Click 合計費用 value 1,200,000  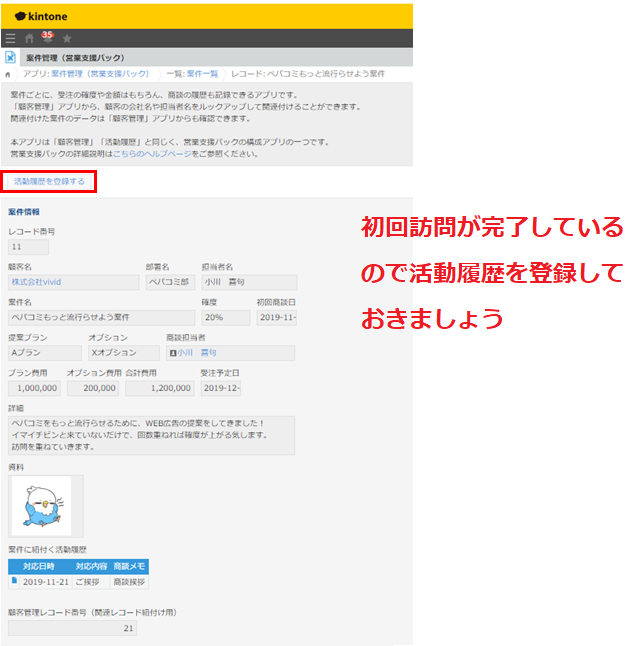point(160,388)
